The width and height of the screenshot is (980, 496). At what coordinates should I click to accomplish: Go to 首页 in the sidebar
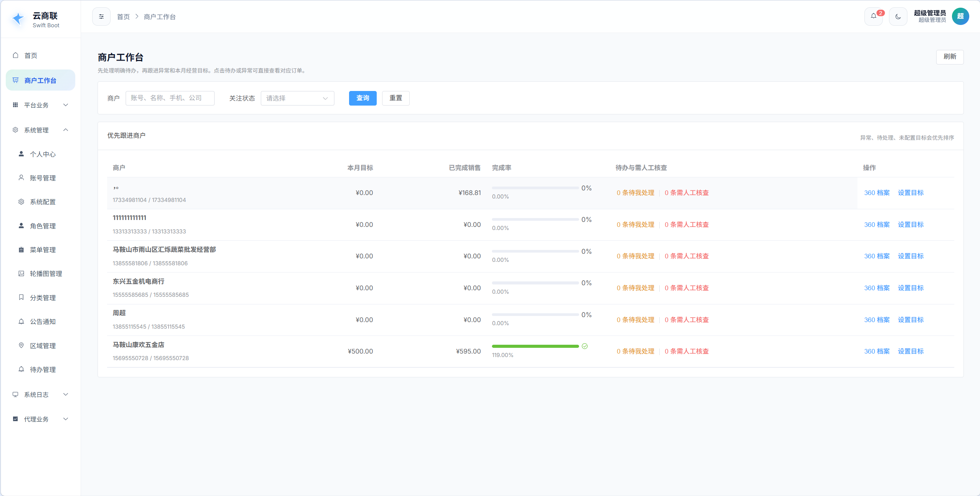pos(40,56)
